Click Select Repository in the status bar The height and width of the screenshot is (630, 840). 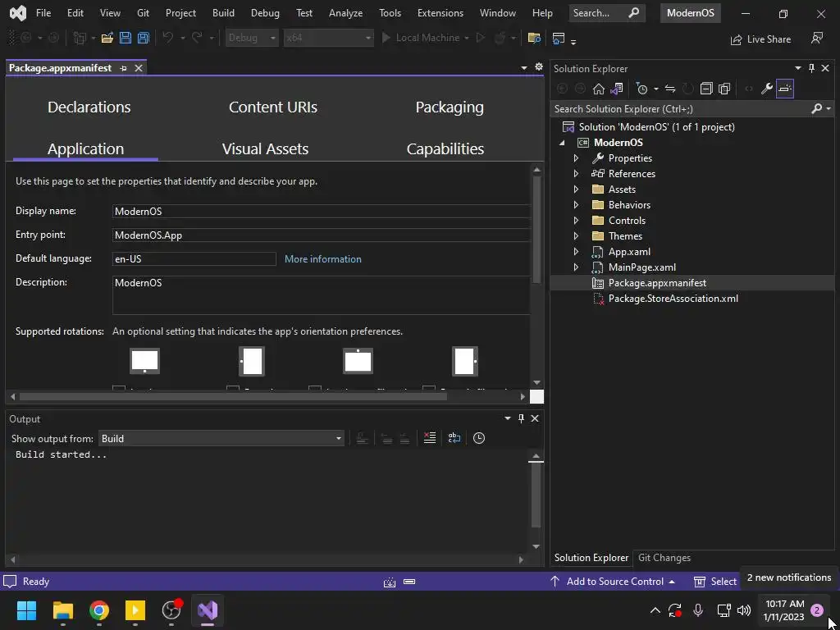coord(715,582)
